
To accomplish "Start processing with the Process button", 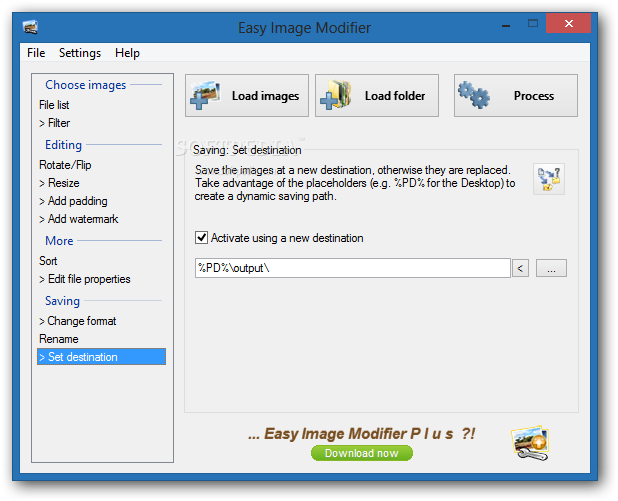I will click(x=516, y=95).
